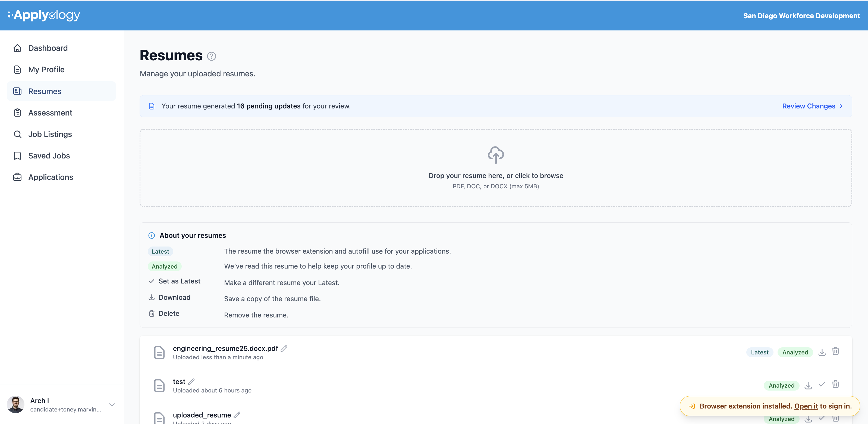
Task: Open Saved Jobs
Action: coord(61,155)
